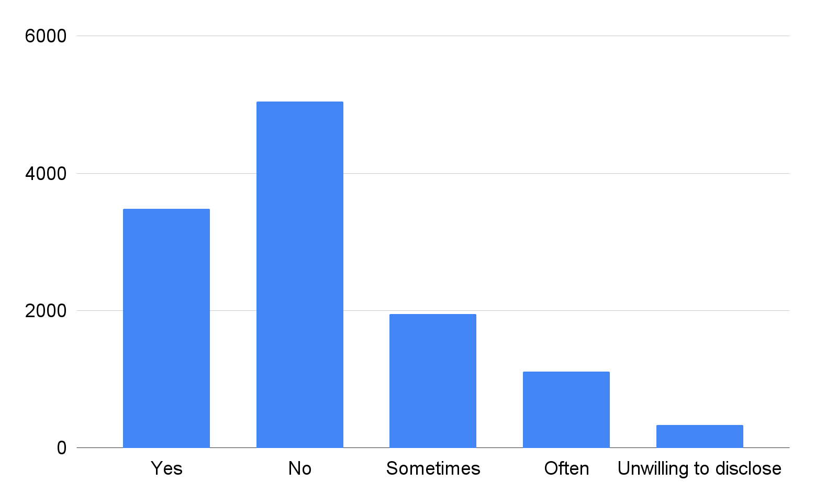Click the short Unwilling to disclose bar

click(699, 436)
